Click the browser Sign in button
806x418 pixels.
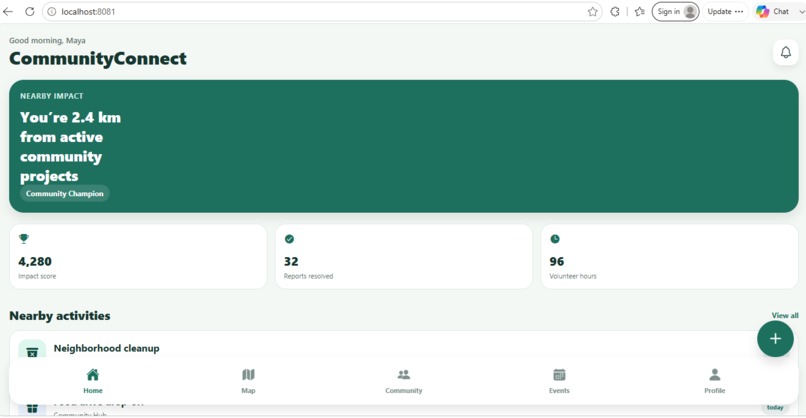click(675, 11)
